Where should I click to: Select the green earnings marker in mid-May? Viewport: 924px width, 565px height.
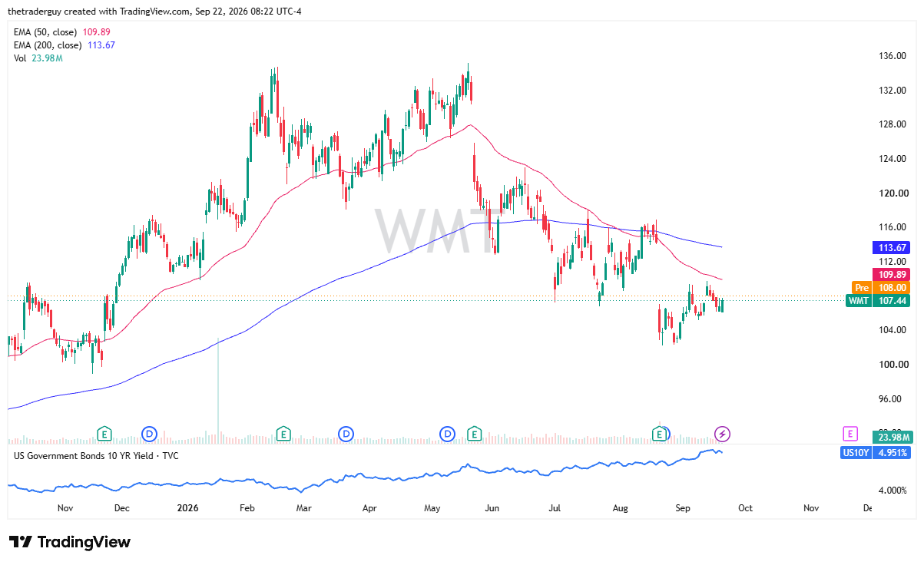click(x=474, y=434)
